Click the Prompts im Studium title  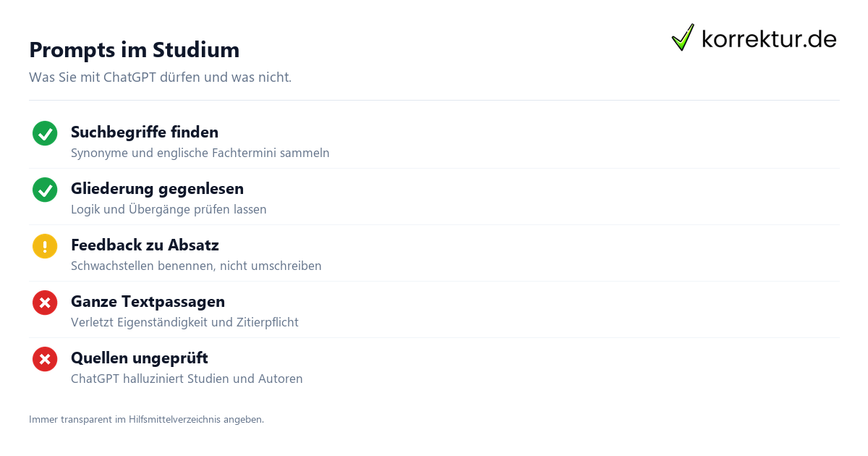point(134,50)
